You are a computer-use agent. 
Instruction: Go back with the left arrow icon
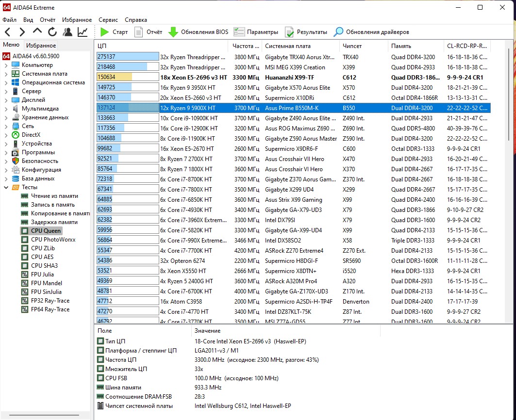click(x=8, y=32)
